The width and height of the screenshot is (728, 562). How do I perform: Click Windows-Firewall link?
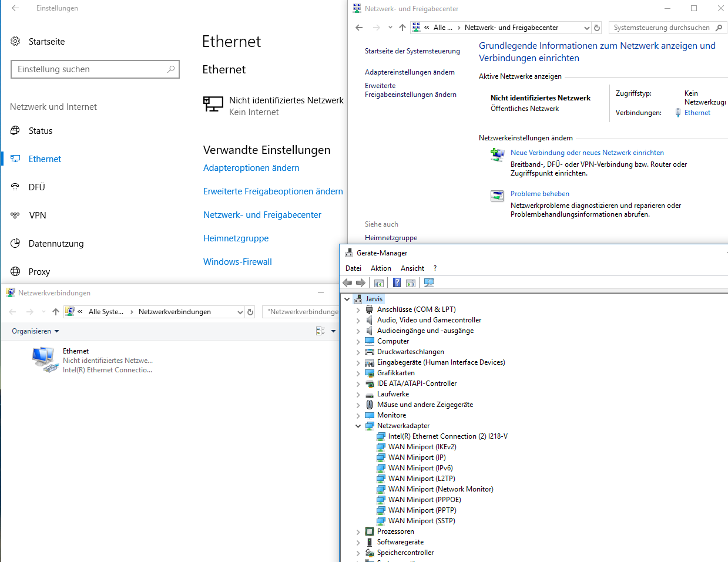(x=237, y=262)
